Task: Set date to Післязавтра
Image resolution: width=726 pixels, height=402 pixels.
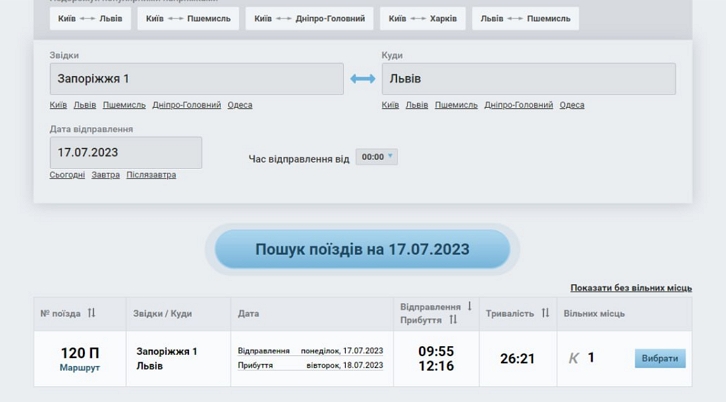Action: coord(151,175)
